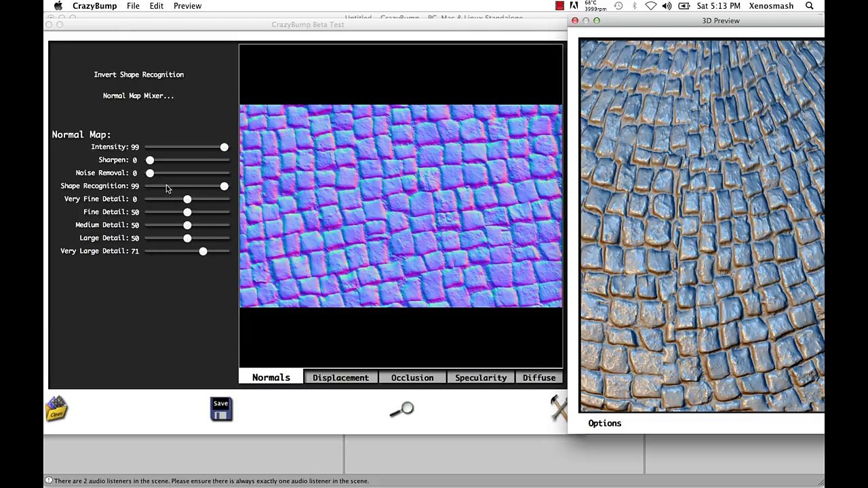Click Invert Shape Recognition
Screen dimensions: 868x488
click(x=139, y=75)
